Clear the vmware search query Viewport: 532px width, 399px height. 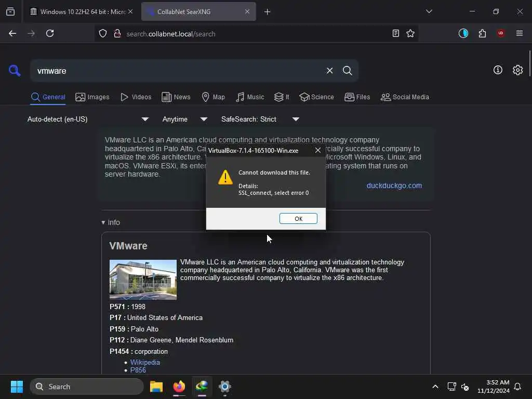tap(329, 71)
